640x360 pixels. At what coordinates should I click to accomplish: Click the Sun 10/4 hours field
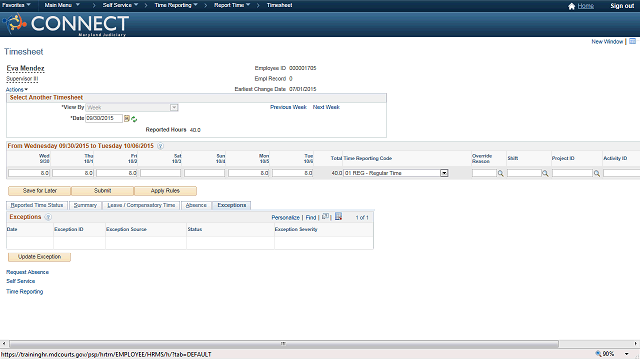(x=204, y=173)
